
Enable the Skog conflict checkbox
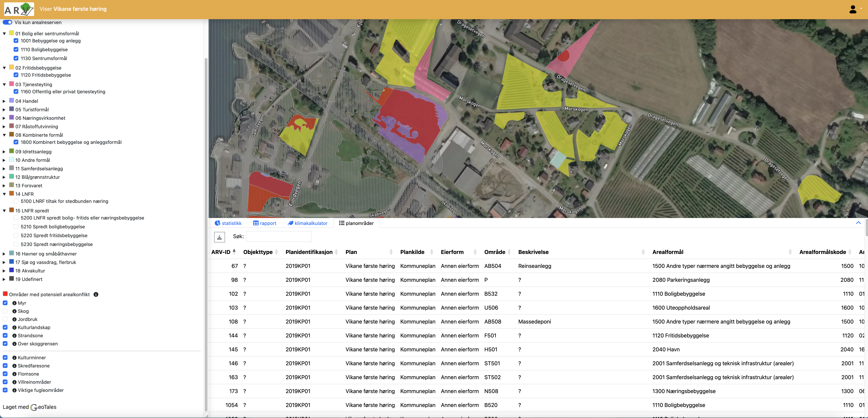tap(5, 311)
